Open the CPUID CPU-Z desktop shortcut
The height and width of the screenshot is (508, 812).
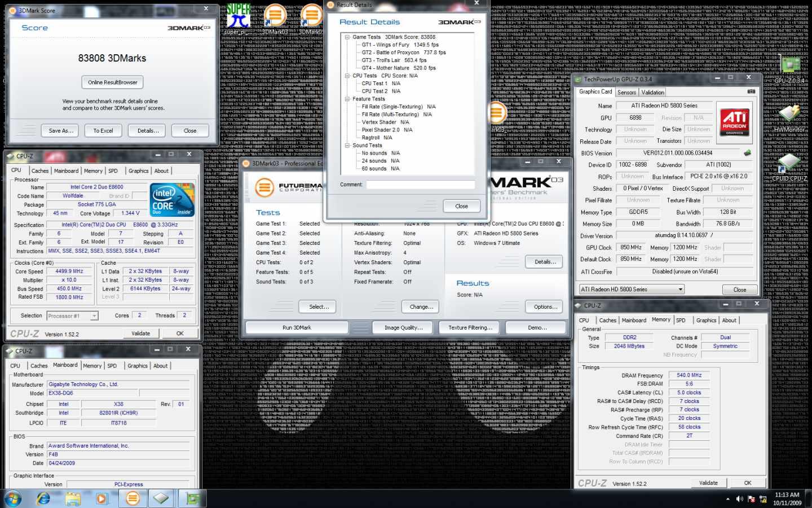click(789, 165)
